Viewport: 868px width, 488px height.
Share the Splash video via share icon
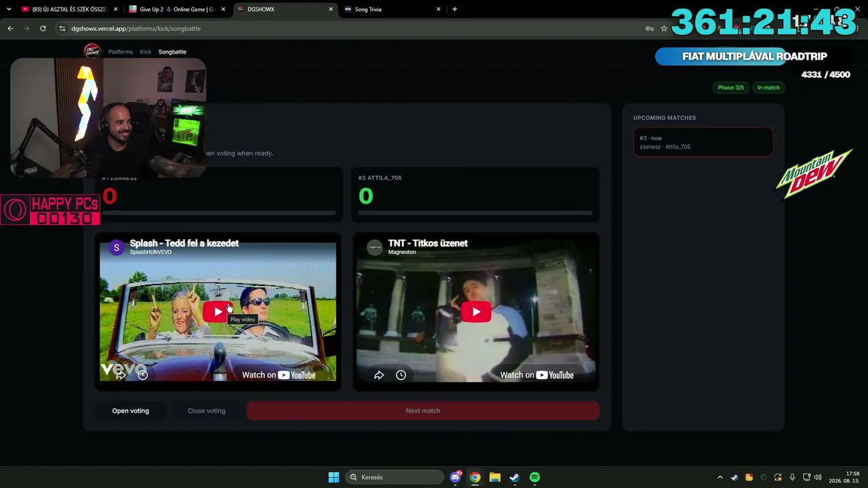point(121,375)
